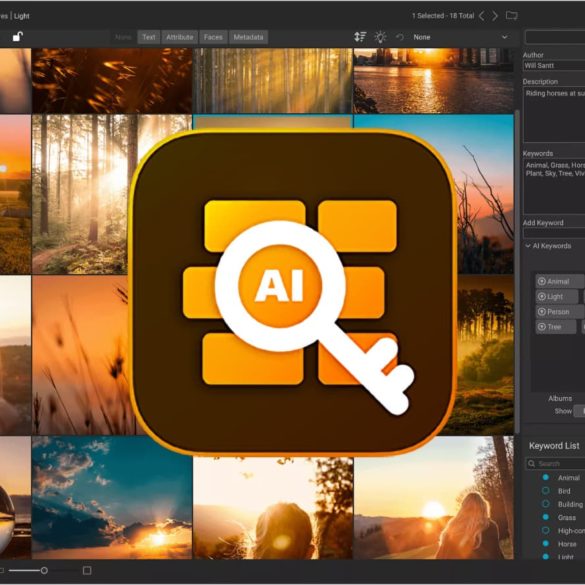The height and width of the screenshot is (585, 585).
Task: Add the AI keyword Tree
Action: [x=556, y=327]
